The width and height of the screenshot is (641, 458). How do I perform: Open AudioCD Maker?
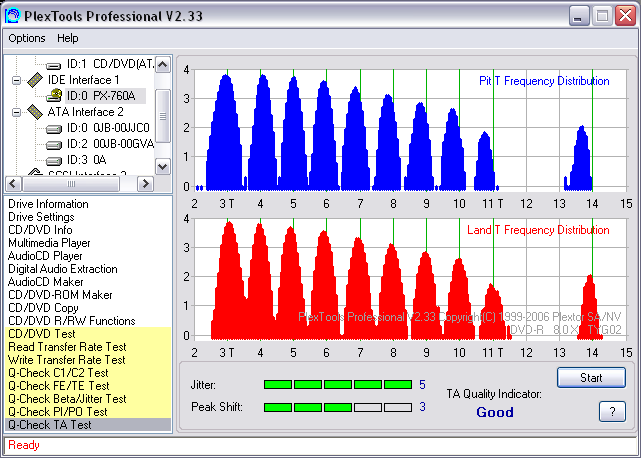pos(45,282)
